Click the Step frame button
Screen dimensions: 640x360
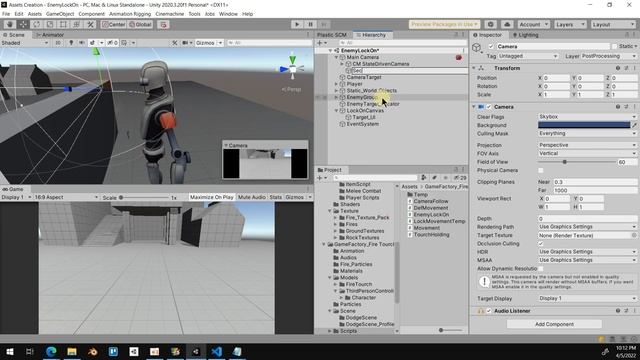(x=324, y=24)
